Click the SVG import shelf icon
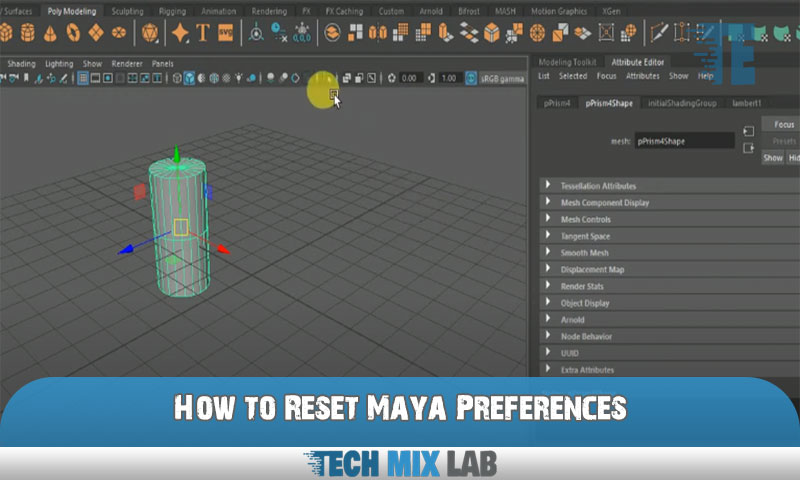The width and height of the screenshot is (800, 480). pyautogui.click(x=226, y=33)
